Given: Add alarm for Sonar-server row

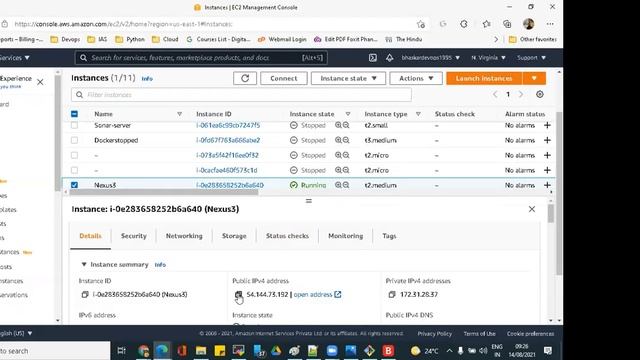Looking at the screenshot, I should coord(547,125).
